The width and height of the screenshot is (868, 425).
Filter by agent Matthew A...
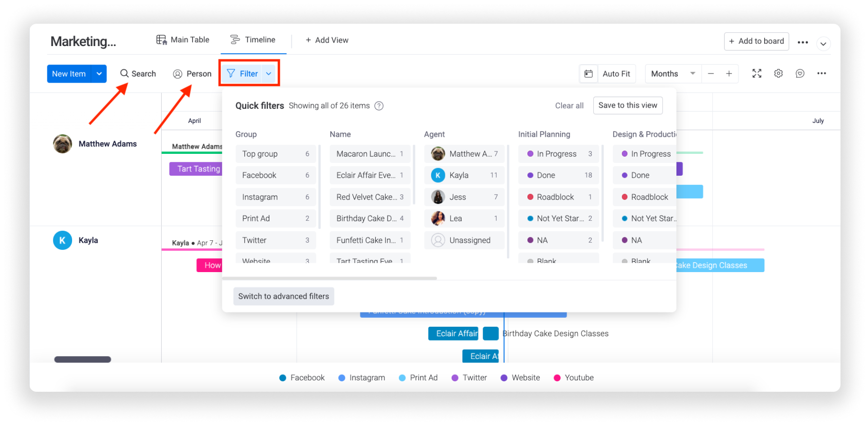[x=464, y=154]
